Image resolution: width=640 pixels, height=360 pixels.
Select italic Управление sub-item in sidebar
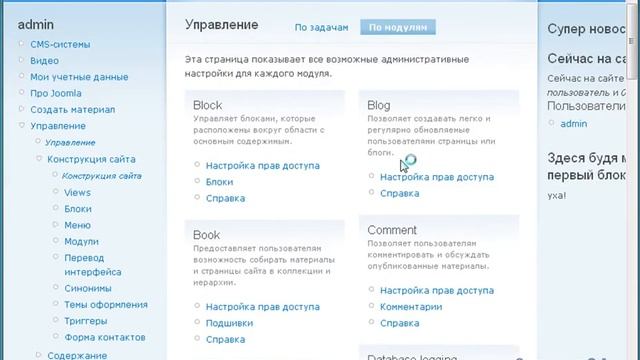tap(70, 143)
